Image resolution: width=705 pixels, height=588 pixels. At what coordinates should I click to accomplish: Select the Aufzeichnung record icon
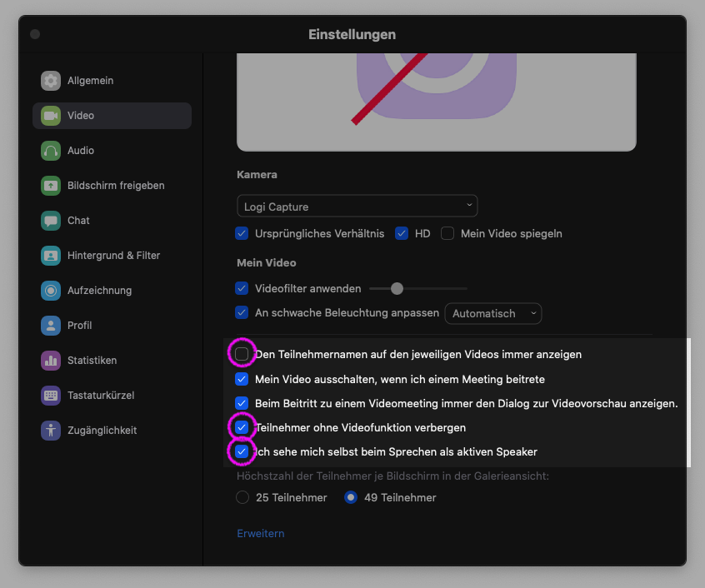pos(51,291)
